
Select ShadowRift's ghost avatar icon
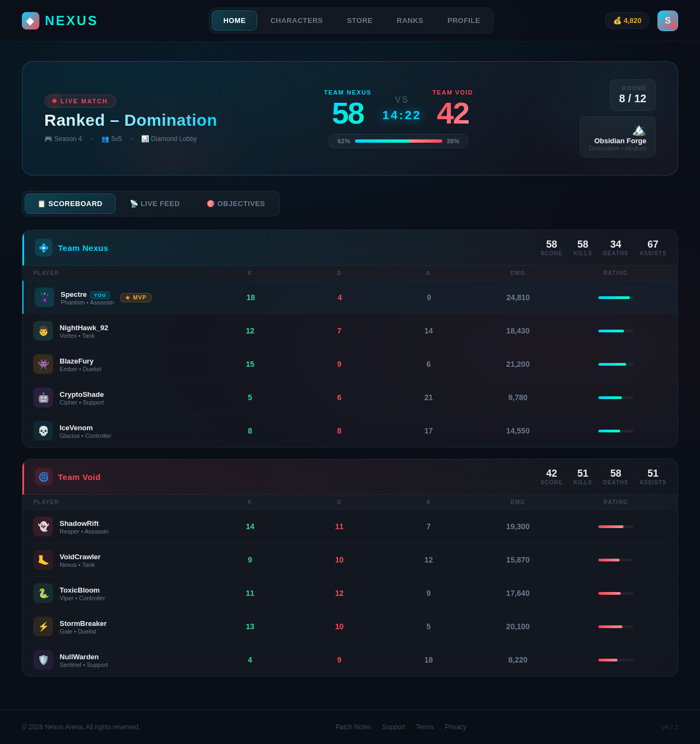(43, 526)
